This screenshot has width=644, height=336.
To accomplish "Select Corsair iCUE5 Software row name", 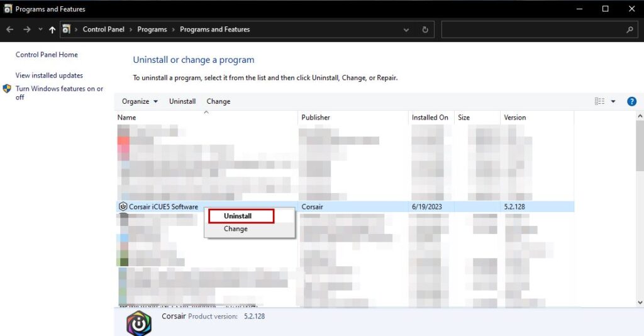I will pyautogui.click(x=164, y=206).
